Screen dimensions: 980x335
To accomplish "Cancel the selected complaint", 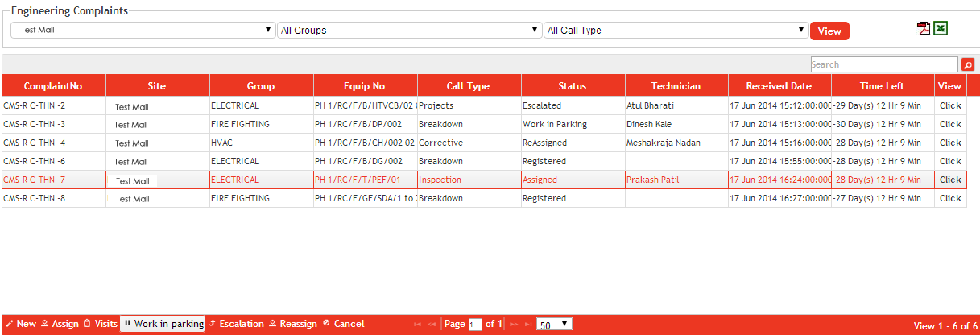I will click(x=344, y=324).
